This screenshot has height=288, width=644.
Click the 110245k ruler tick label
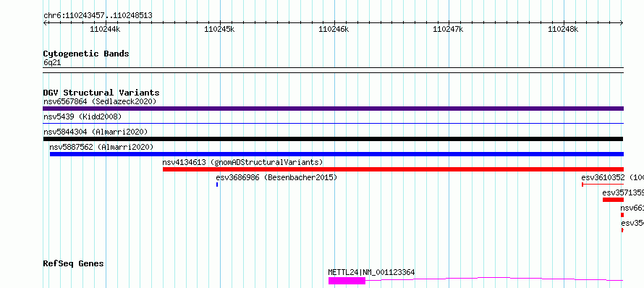(x=219, y=29)
